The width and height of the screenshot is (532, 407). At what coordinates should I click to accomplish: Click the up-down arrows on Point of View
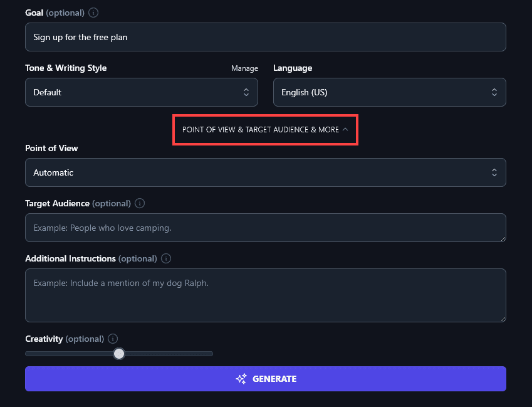click(x=494, y=172)
